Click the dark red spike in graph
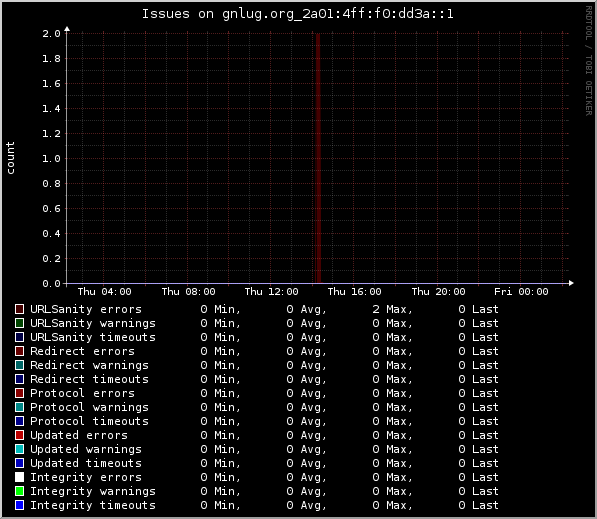This screenshot has height=519, width=597. coord(318,158)
